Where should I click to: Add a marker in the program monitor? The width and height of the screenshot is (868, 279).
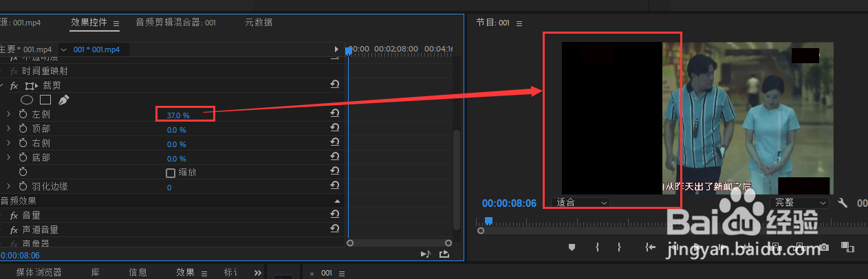(572, 247)
